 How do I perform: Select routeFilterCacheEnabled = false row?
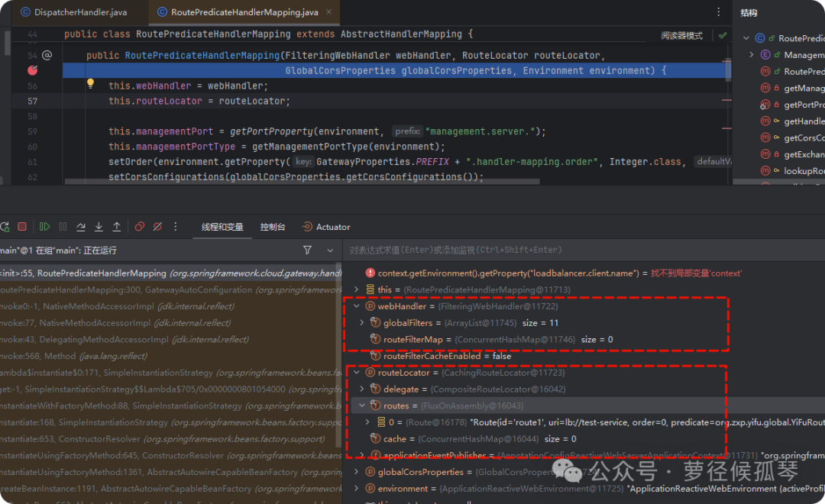click(x=441, y=356)
